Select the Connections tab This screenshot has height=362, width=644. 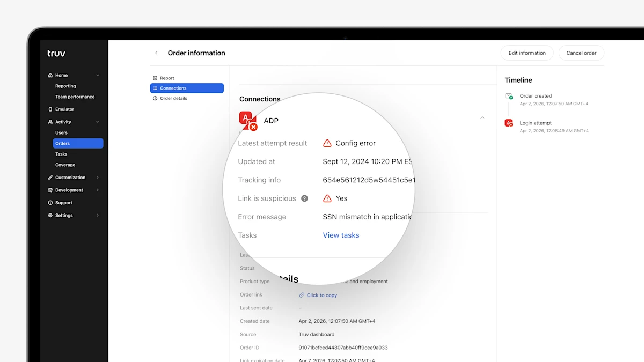(x=187, y=88)
